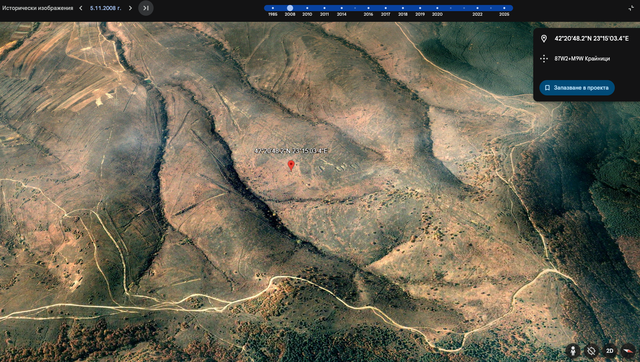Switch imagery to the 2017 marker
This screenshot has width=640, height=362.
[386, 8]
